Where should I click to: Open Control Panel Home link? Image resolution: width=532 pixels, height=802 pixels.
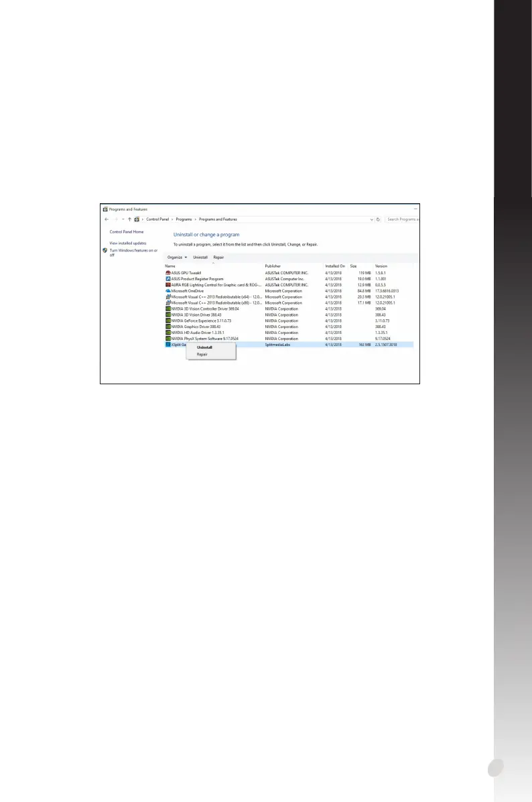127,232
